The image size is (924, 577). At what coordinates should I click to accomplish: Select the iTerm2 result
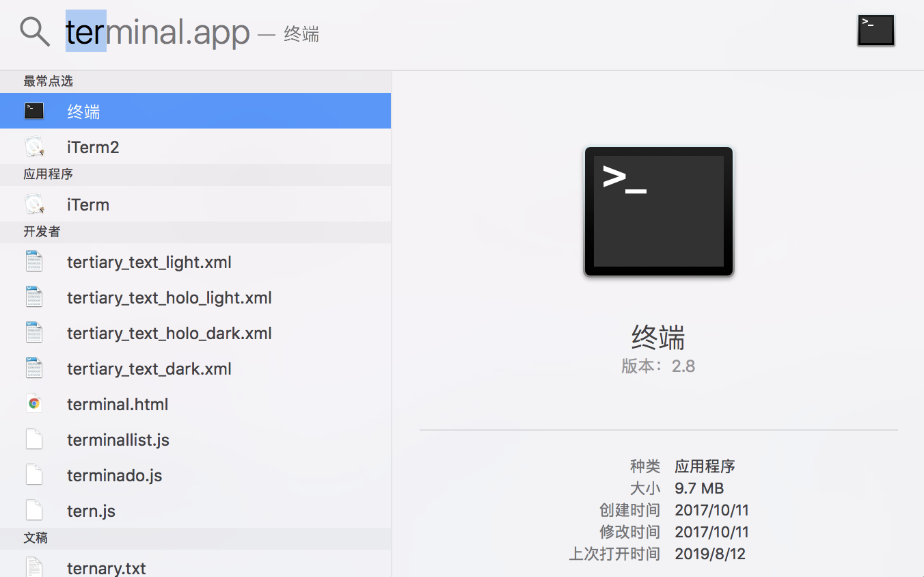[x=195, y=146]
